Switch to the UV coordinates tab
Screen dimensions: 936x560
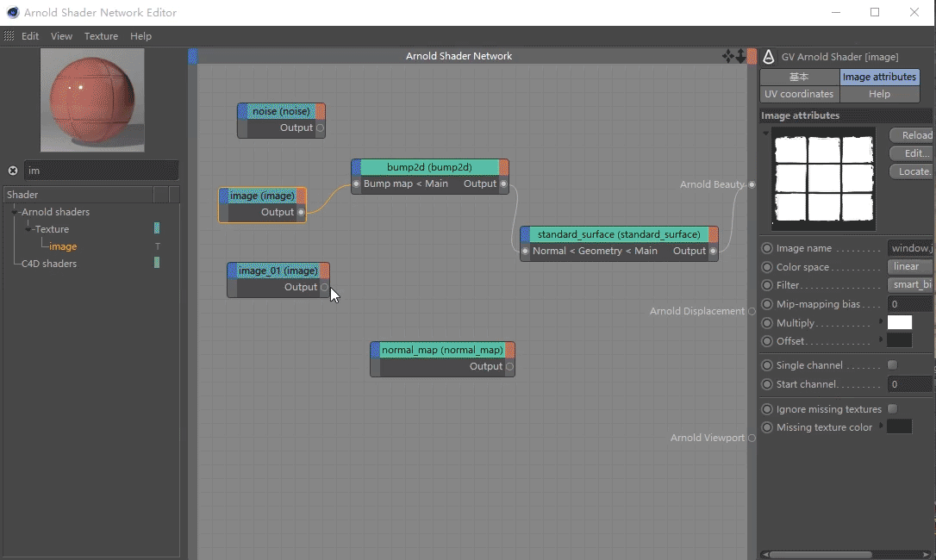click(x=799, y=94)
